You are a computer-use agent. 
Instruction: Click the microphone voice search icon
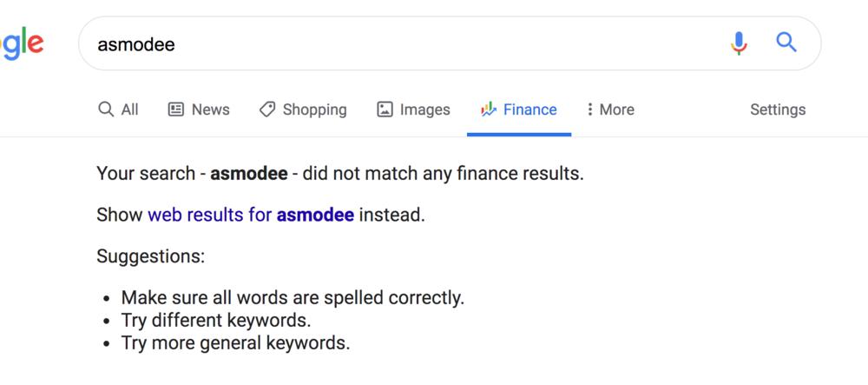(739, 43)
